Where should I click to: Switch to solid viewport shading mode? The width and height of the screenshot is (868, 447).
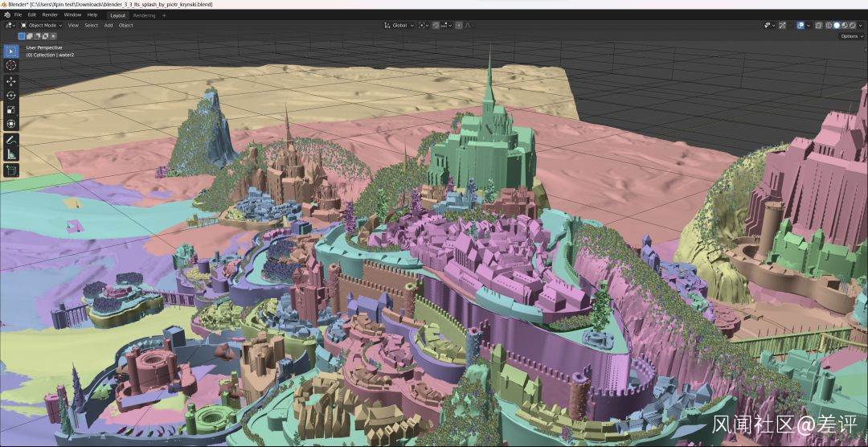(837, 25)
